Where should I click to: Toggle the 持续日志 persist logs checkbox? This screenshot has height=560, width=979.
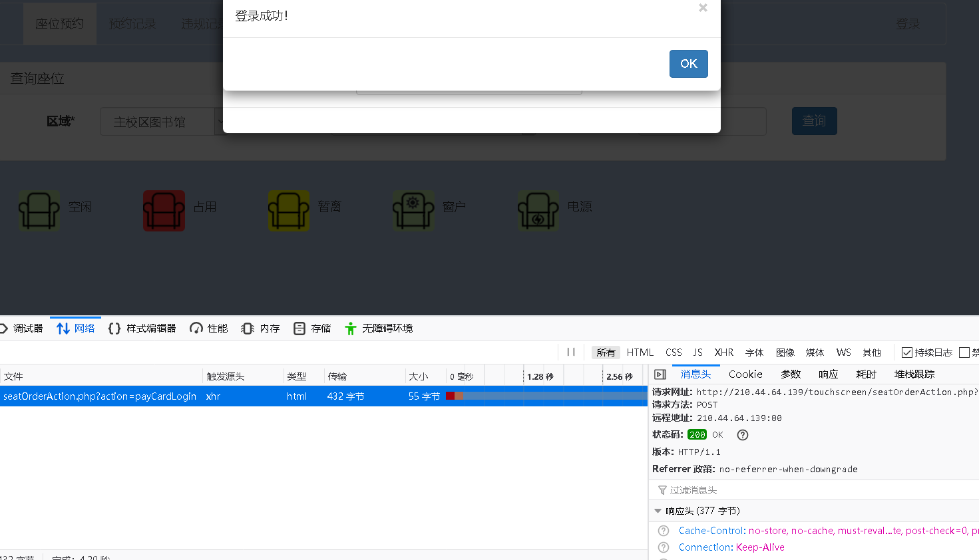(x=907, y=352)
